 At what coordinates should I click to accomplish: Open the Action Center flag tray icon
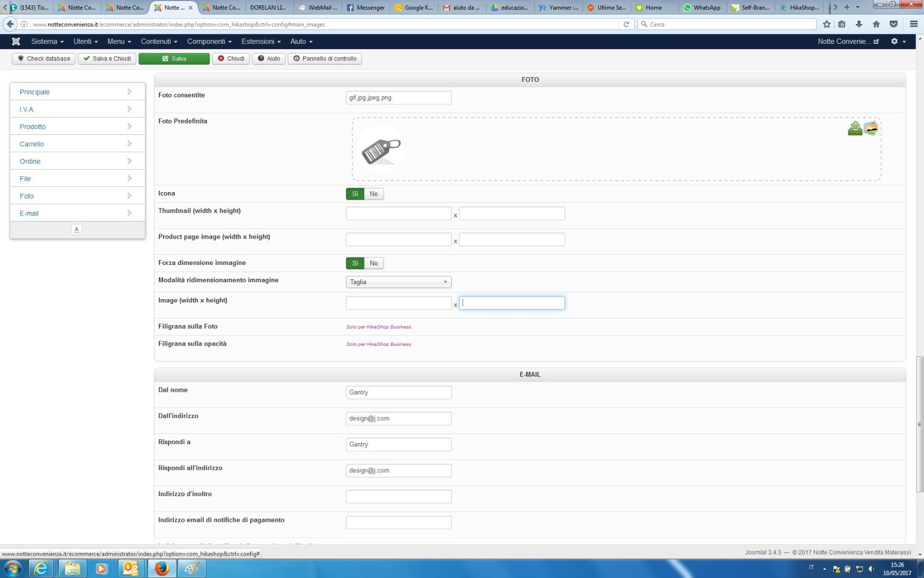click(837, 569)
